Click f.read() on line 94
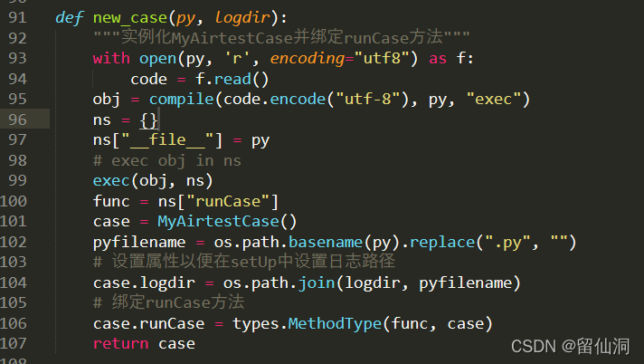644x364 pixels. [x=232, y=79]
